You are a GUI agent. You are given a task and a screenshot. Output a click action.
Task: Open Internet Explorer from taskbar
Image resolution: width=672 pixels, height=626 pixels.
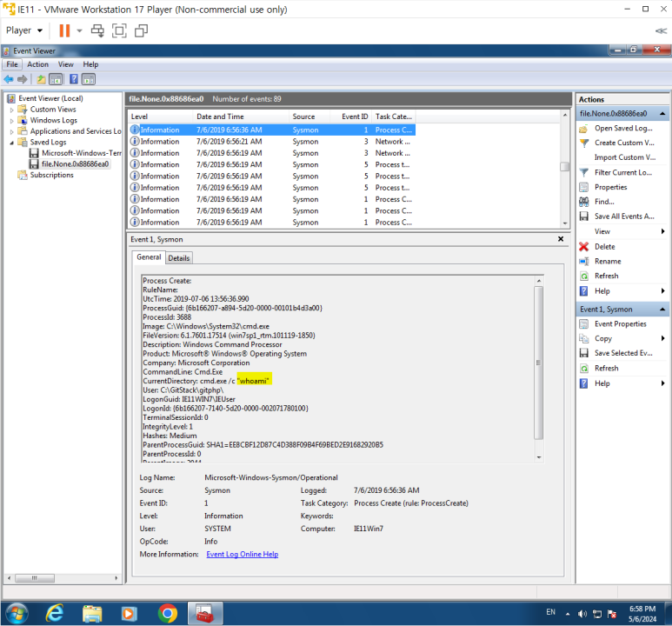pyautogui.click(x=55, y=614)
